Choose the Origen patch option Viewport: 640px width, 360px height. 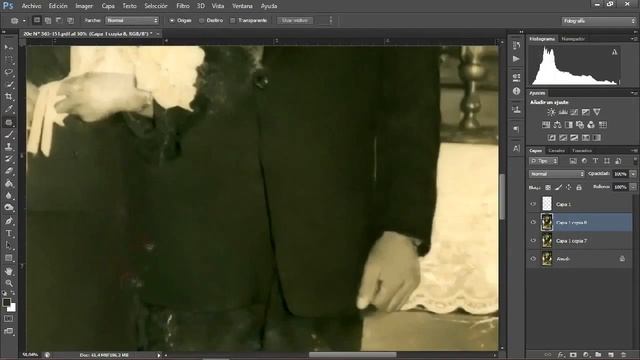180,20
